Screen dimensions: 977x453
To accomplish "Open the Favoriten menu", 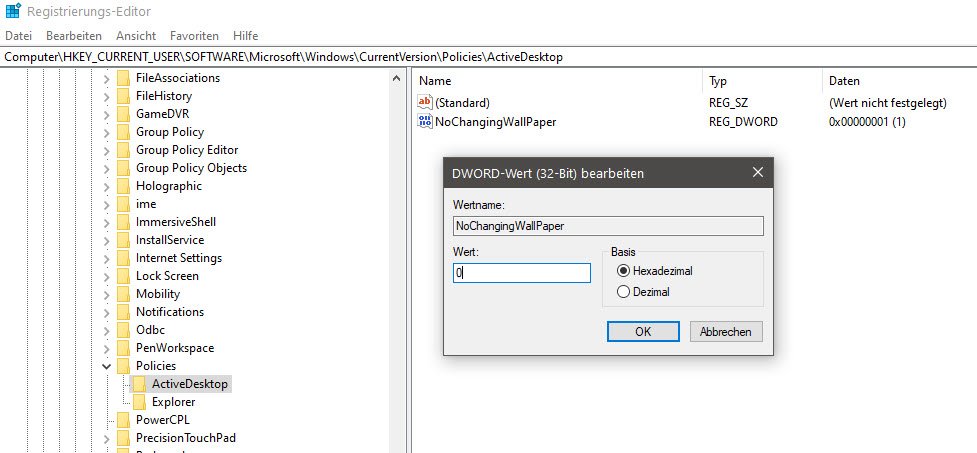I will coord(194,36).
